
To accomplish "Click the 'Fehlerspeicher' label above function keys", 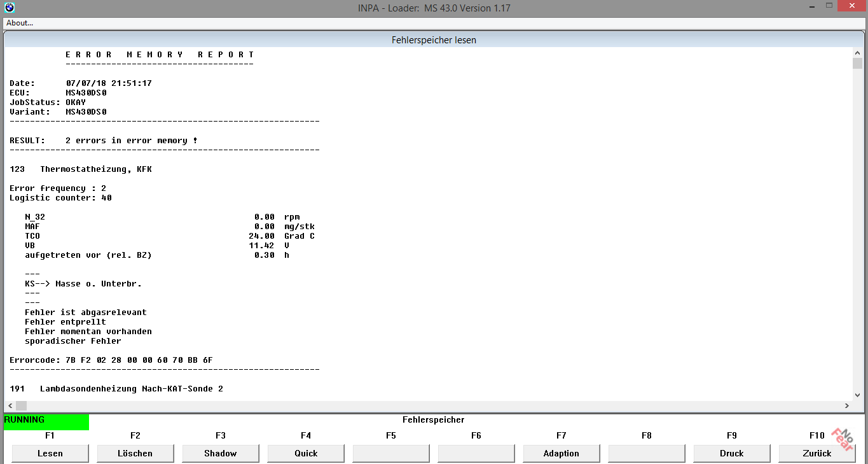I will click(x=434, y=420).
